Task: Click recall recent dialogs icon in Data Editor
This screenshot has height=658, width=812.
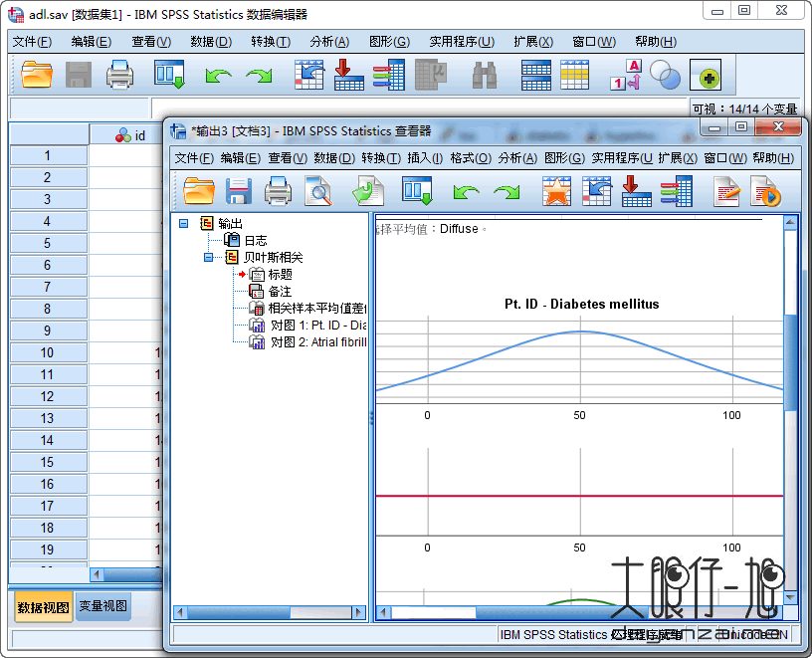Action: [169, 75]
